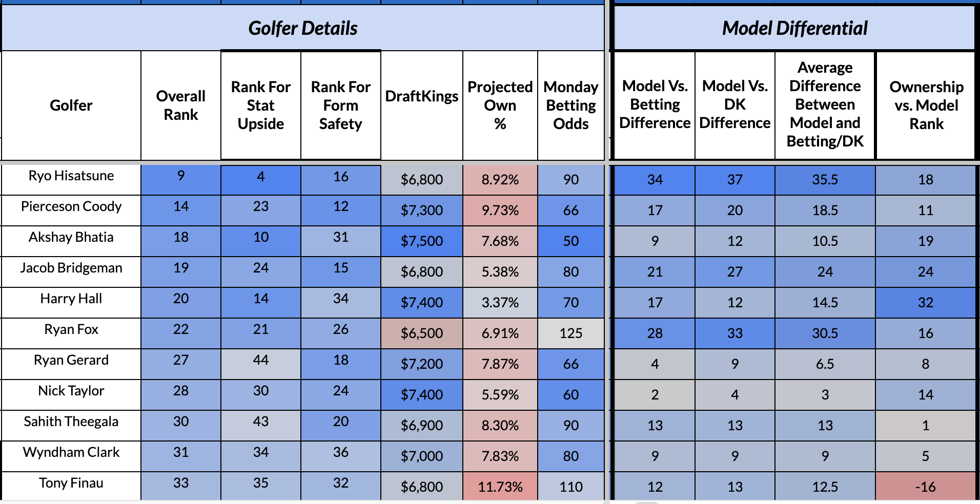Select the Ryo Hisatsune golfer cell
980x504 pixels.
click(x=71, y=176)
